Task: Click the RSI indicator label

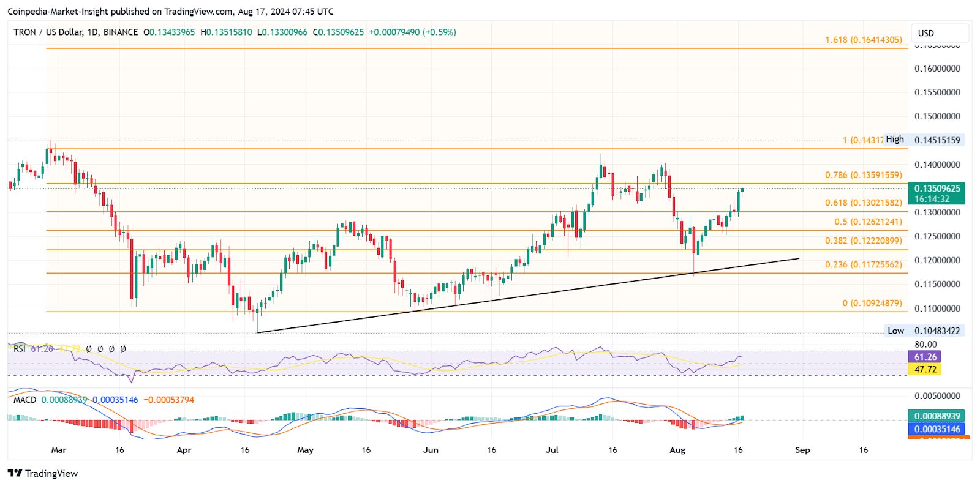Action: coord(20,348)
